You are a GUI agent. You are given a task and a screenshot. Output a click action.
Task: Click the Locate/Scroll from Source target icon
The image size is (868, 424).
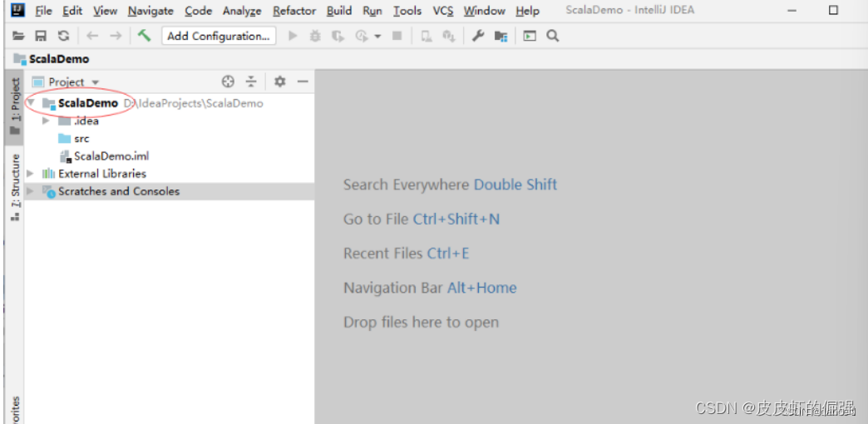point(228,82)
